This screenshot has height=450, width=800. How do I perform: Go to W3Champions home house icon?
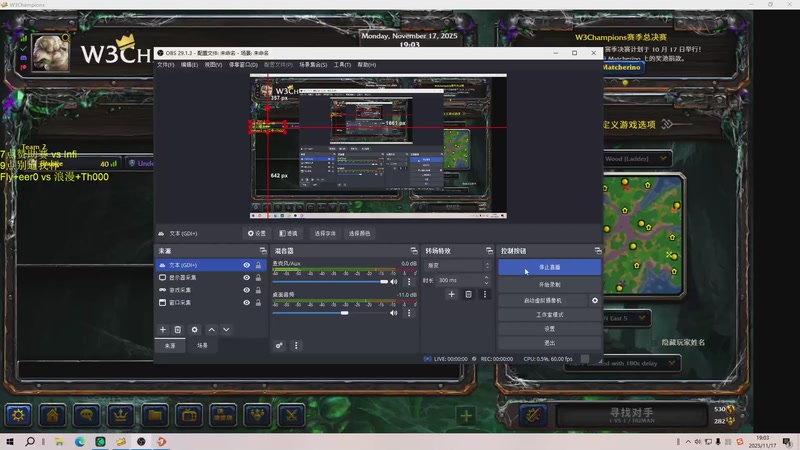[x=52, y=415]
